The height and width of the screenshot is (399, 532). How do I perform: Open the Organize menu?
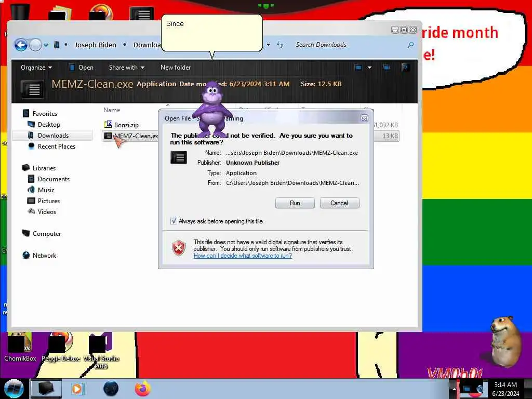(36, 68)
